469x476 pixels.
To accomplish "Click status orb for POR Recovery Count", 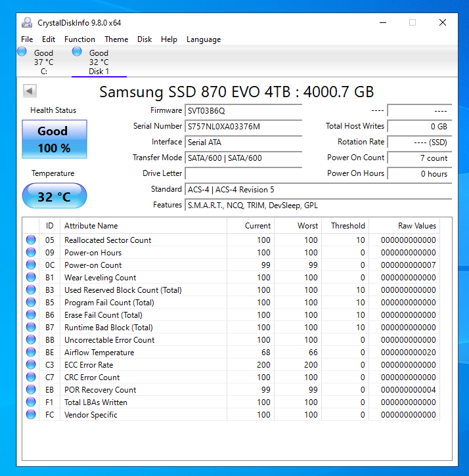I will coord(31,389).
